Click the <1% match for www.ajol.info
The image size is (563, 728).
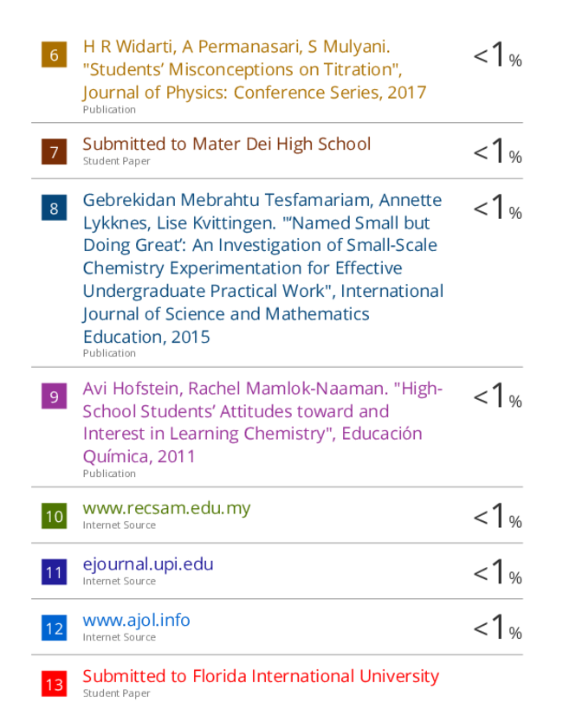(497, 628)
